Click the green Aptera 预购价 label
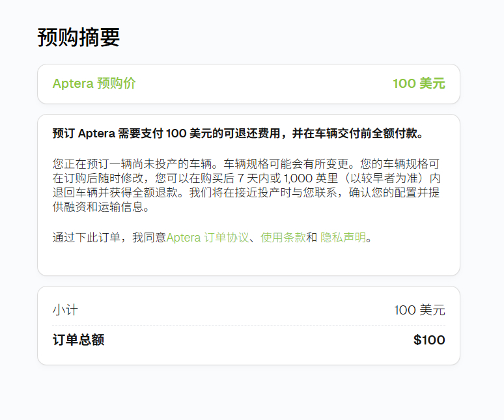 point(94,84)
